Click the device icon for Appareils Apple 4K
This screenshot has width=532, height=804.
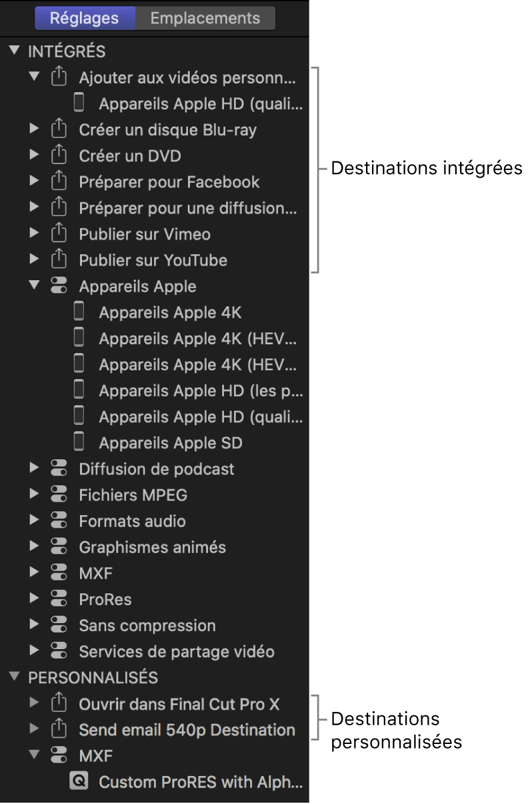pos(79,312)
